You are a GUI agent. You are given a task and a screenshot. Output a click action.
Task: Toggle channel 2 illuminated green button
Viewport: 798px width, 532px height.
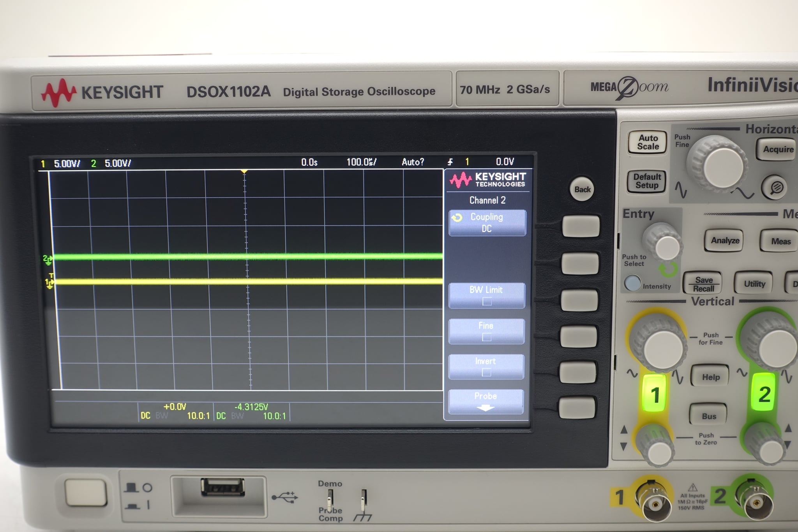coord(764,393)
